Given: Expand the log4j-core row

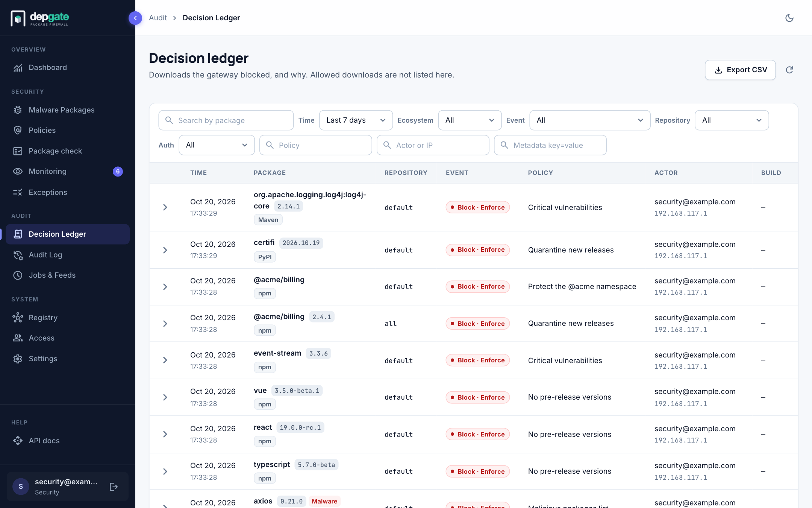Looking at the screenshot, I should point(165,207).
